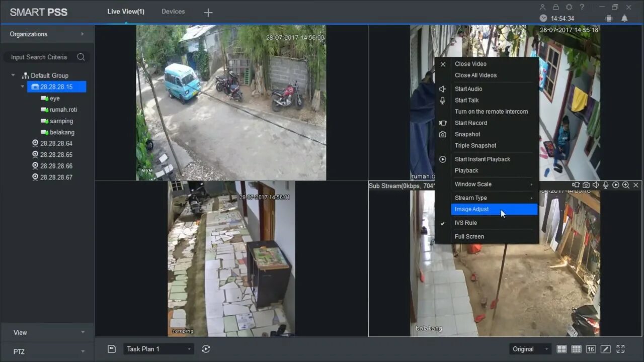Collapse the 28.28.28.15 device node

click(x=23, y=87)
